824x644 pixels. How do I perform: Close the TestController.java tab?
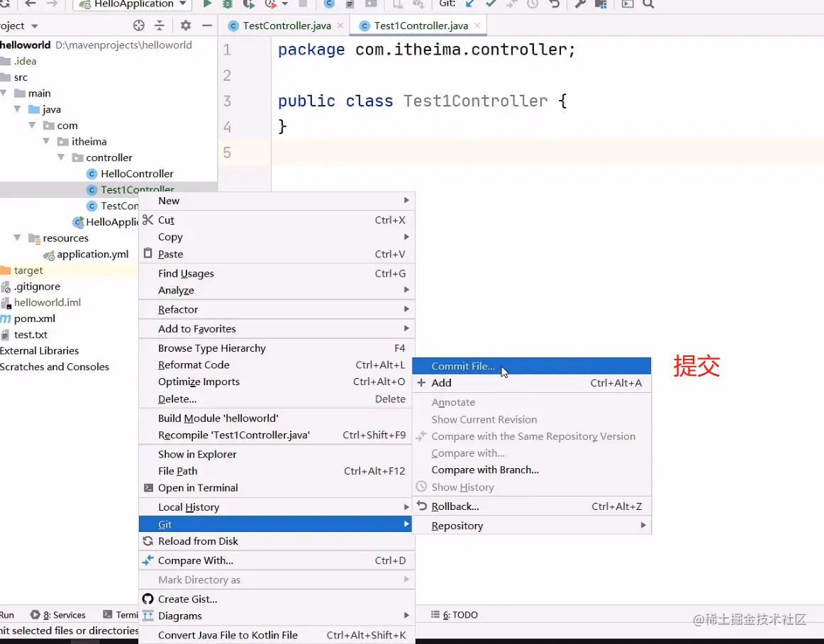tap(340, 26)
